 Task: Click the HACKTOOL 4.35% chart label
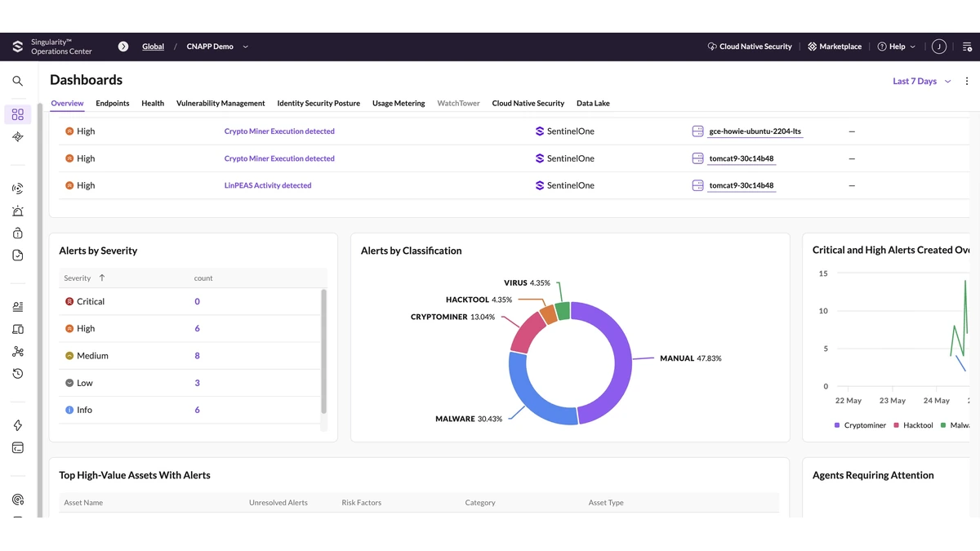pyautogui.click(x=479, y=300)
